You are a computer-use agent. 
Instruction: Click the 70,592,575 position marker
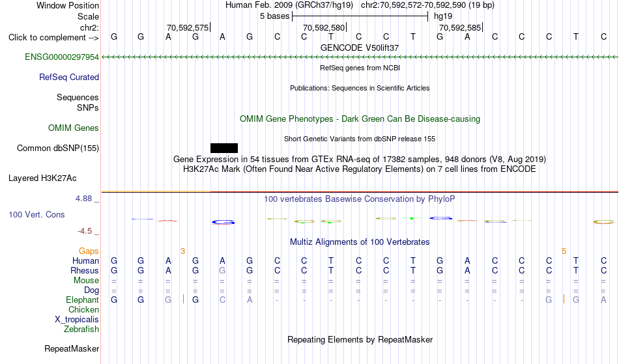coord(188,27)
